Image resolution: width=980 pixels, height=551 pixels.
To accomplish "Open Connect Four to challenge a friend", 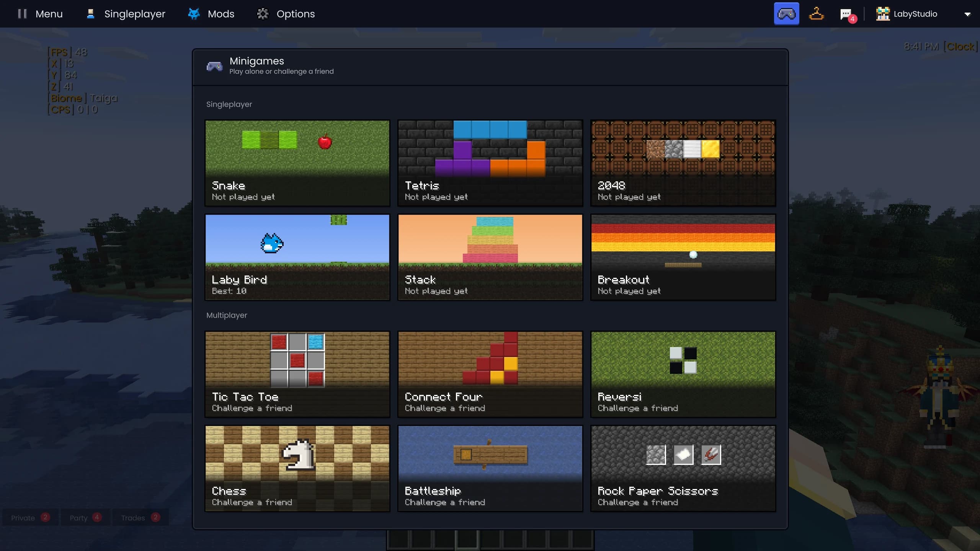I will (x=490, y=374).
